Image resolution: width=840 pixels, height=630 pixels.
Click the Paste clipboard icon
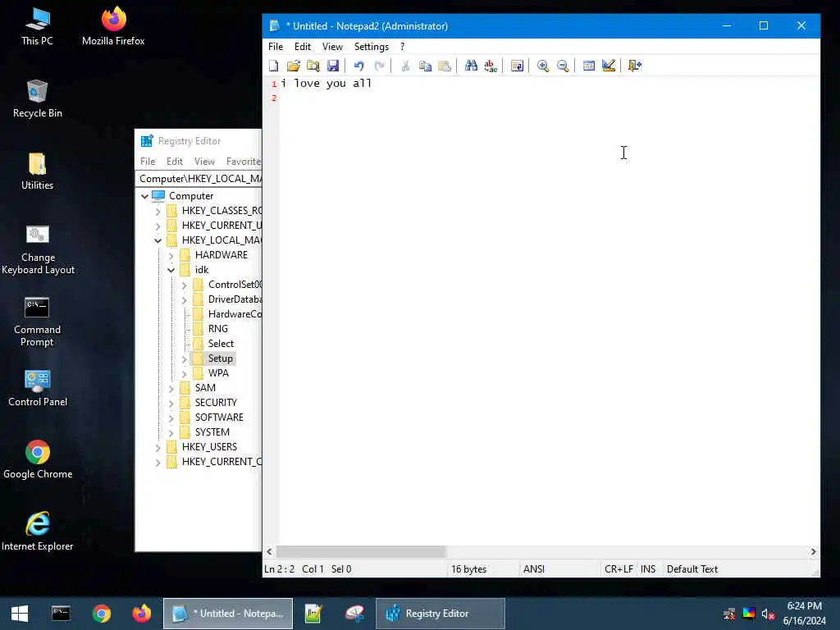(445, 66)
